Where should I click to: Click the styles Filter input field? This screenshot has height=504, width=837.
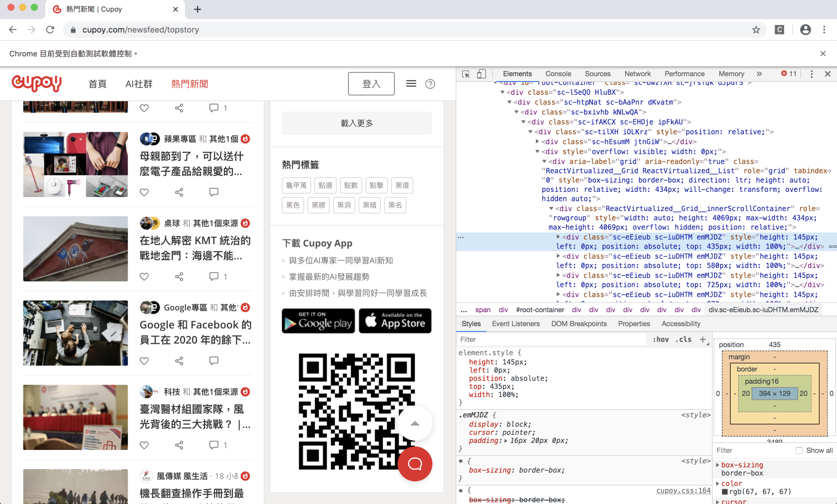click(x=552, y=339)
